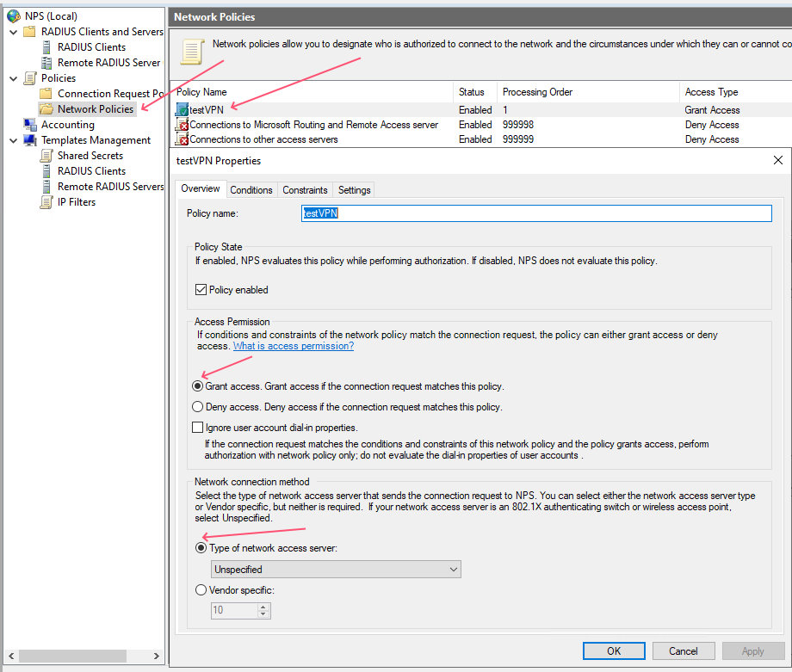The height and width of the screenshot is (672, 792).
Task: Select the Network Policies folder icon
Action: pyautogui.click(x=46, y=109)
